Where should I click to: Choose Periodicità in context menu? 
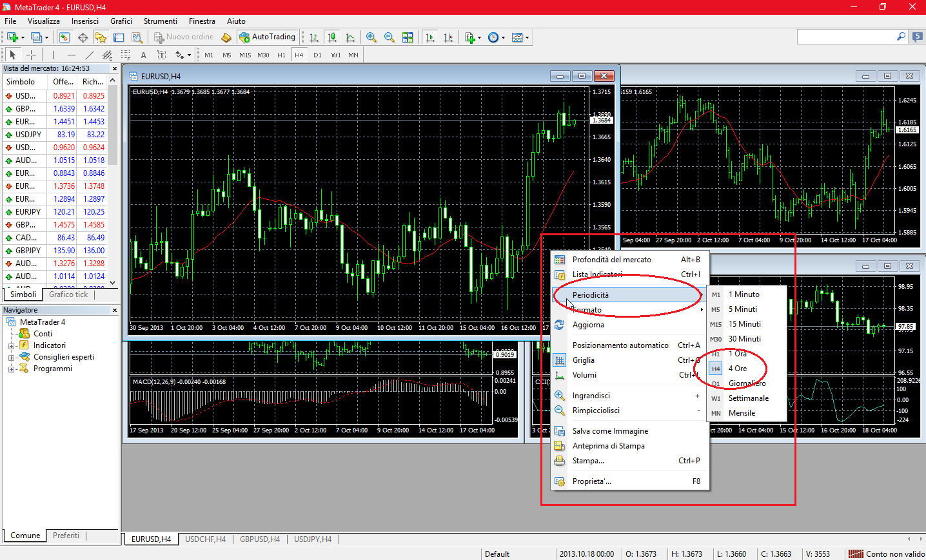629,294
